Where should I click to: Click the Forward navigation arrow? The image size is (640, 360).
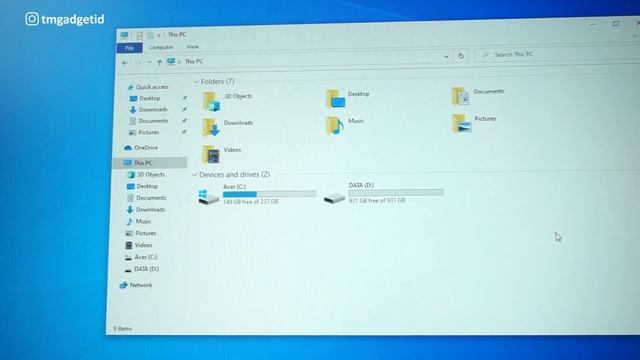pos(138,63)
